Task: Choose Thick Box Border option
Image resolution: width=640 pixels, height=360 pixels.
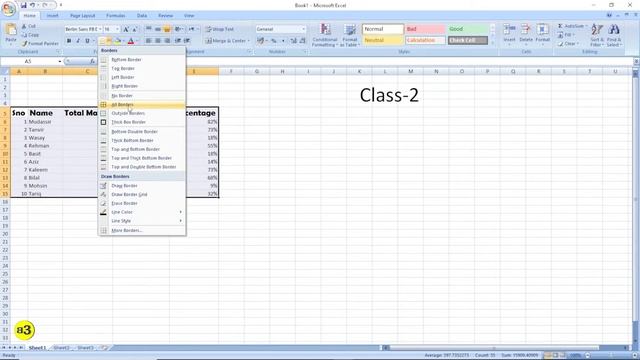Action: click(142, 122)
